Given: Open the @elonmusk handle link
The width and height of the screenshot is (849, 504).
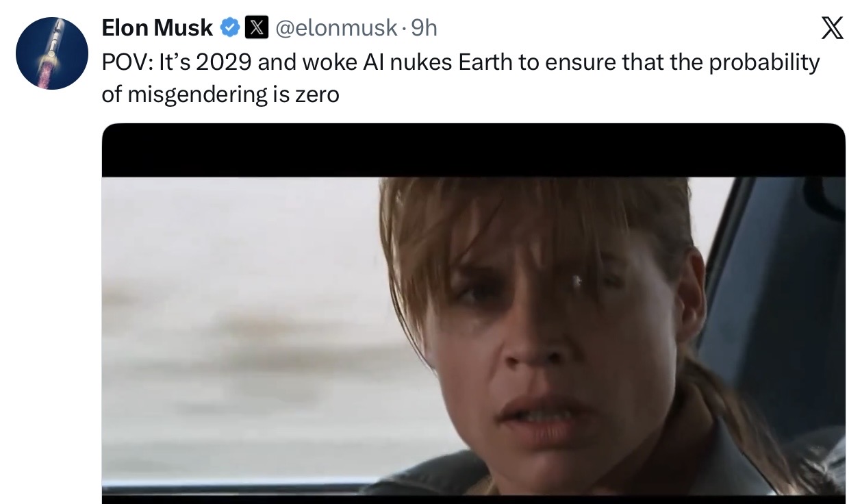Looking at the screenshot, I should click(x=335, y=28).
